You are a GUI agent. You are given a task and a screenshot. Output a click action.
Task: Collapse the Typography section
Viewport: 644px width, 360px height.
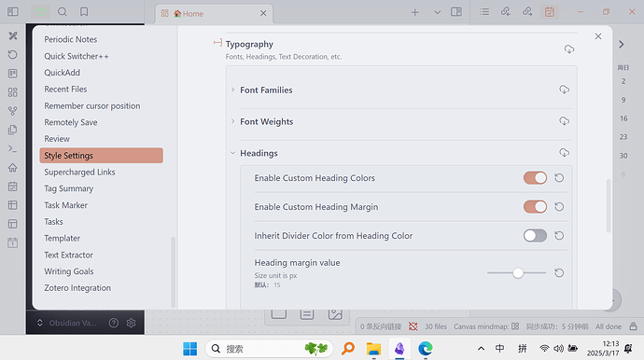(x=217, y=43)
